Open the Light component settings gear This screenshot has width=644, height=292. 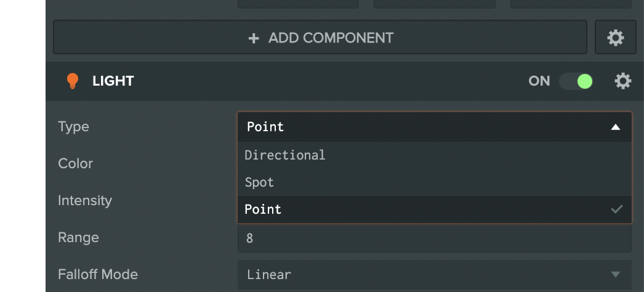pyautogui.click(x=623, y=81)
